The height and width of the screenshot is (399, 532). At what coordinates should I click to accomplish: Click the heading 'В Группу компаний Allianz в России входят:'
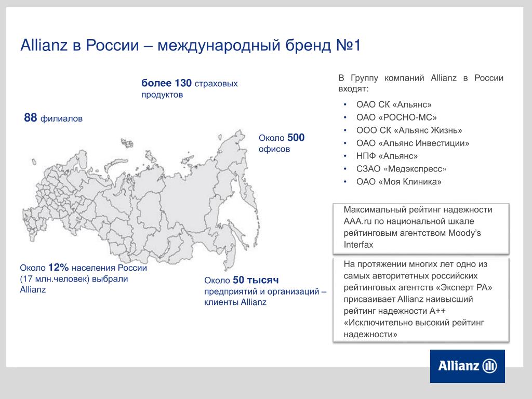[x=421, y=83]
